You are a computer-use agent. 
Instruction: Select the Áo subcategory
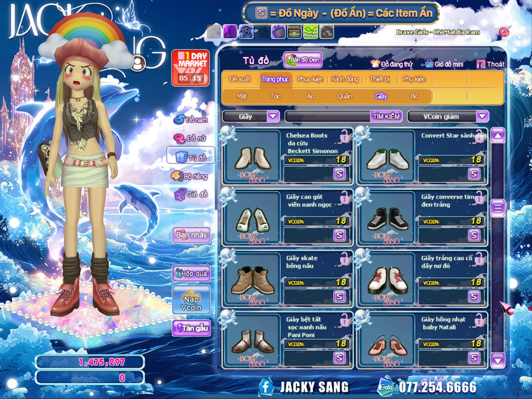[x=310, y=96]
